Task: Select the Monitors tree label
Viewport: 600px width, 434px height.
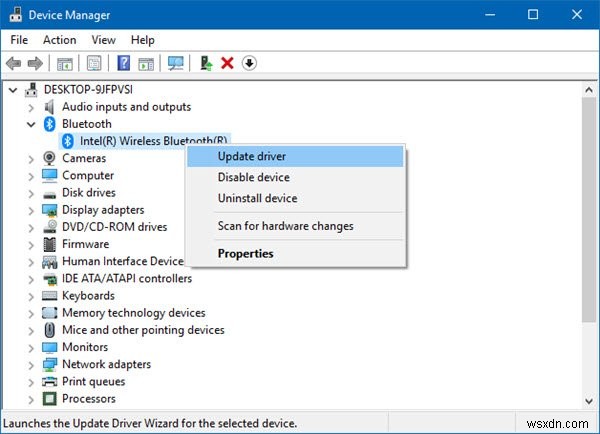Action: click(85, 347)
